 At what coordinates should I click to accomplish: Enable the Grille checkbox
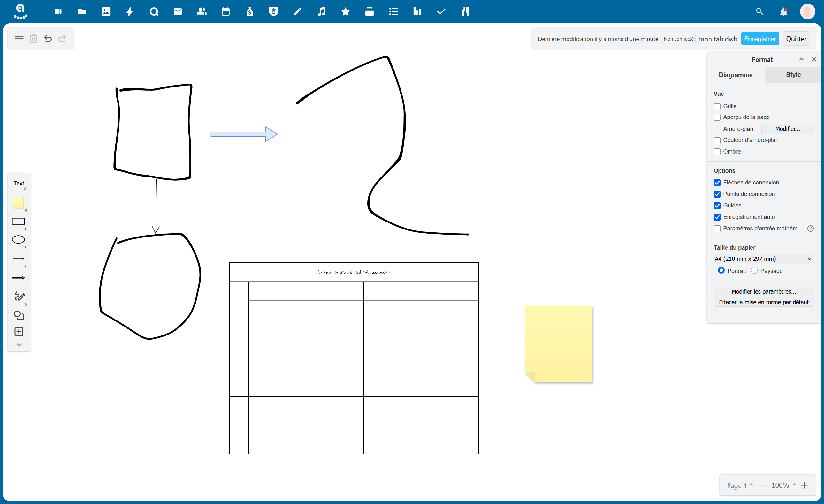[717, 107]
